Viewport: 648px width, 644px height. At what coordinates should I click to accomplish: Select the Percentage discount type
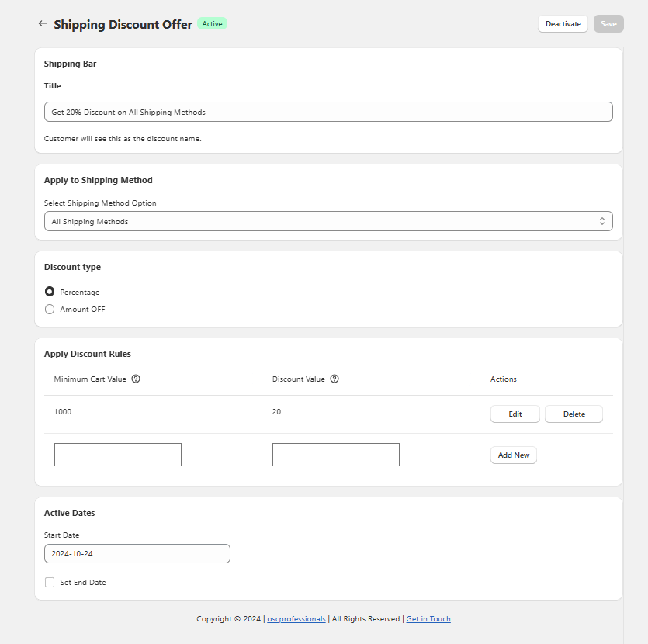(x=50, y=293)
